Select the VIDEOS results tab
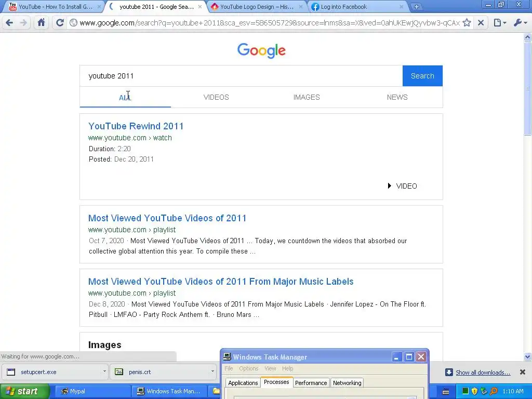 [x=216, y=97]
